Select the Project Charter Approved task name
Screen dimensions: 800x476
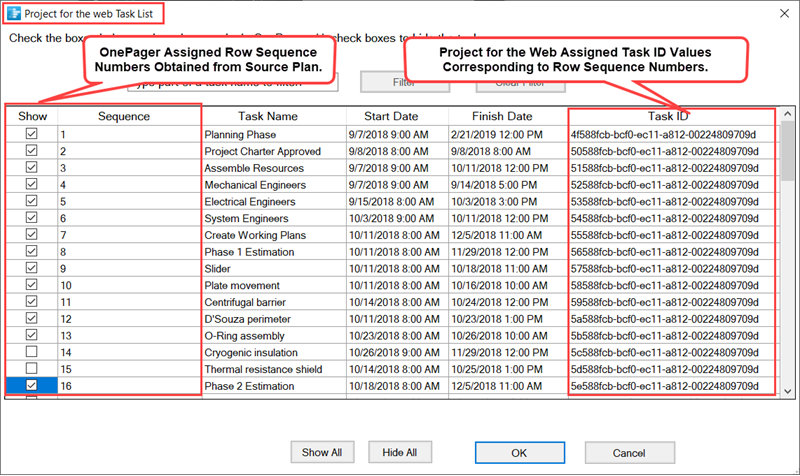pos(263,152)
